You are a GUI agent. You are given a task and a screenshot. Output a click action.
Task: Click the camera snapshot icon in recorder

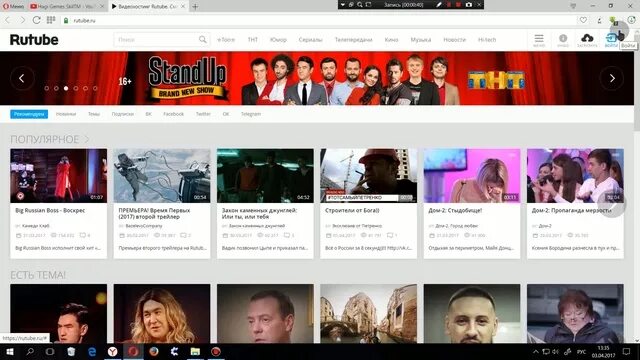point(469,5)
